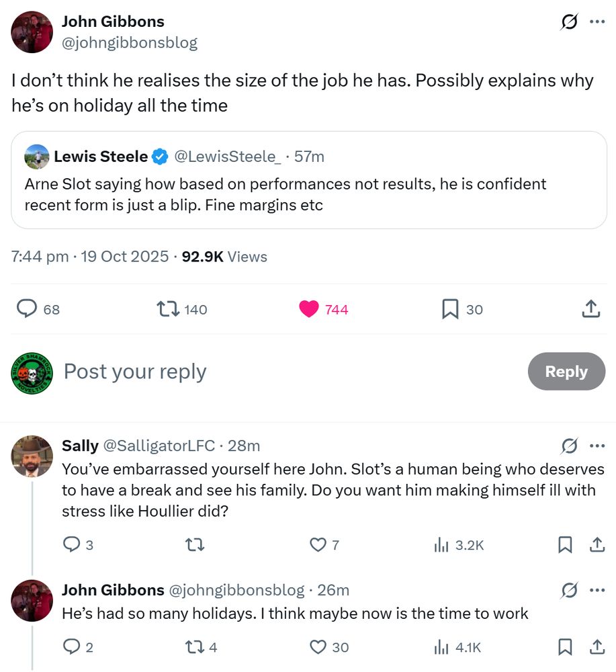Open more options on John Gibbons' 26m reply
616x672 pixels.
point(597,590)
